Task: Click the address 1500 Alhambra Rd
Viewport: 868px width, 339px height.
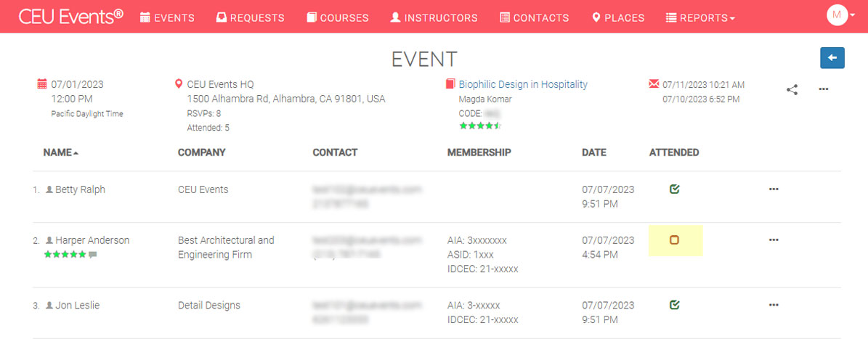Action: point(286,99)
